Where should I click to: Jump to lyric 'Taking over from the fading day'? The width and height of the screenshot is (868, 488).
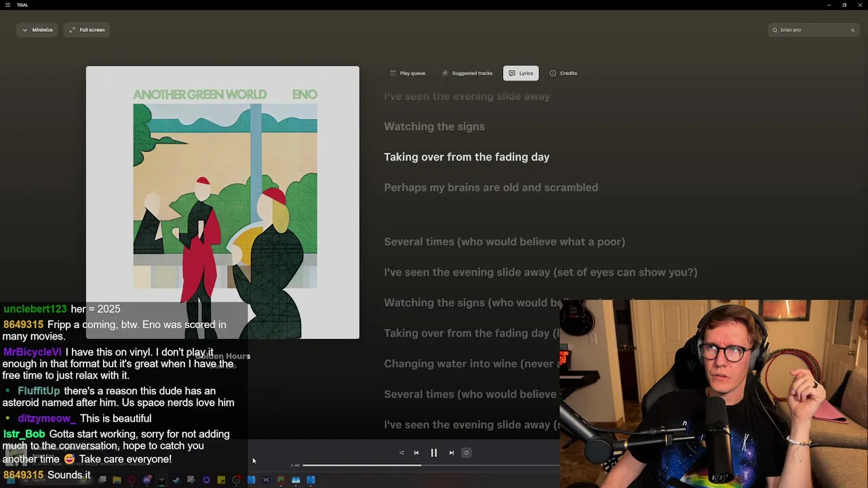(467, 157)
